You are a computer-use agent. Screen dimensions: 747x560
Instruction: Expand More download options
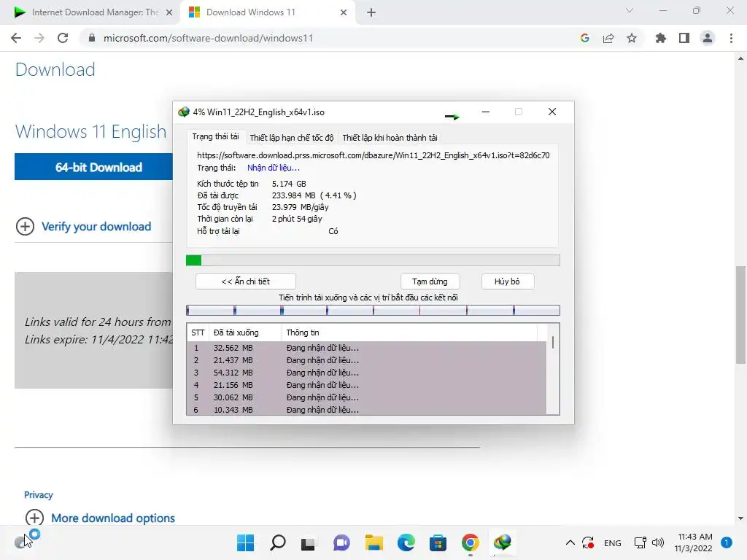click(x=101, y=518)
